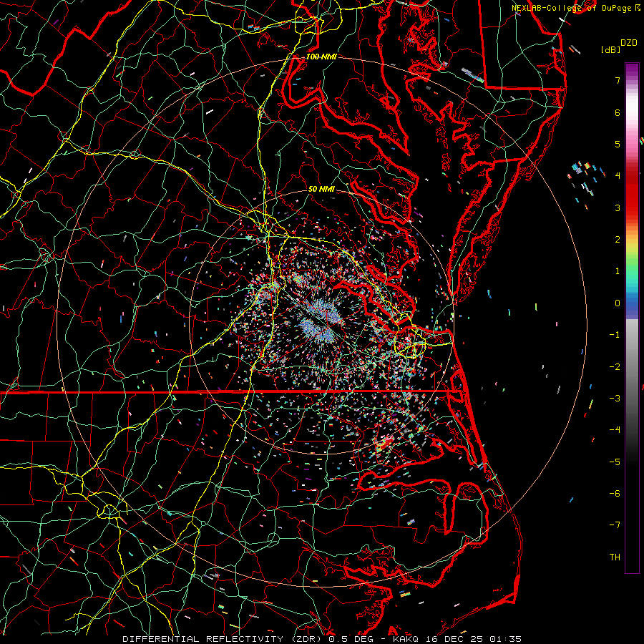Click the 1 dB label on color scale
Viewport: 644px width, 644px height.
click(x=618, y=271)
